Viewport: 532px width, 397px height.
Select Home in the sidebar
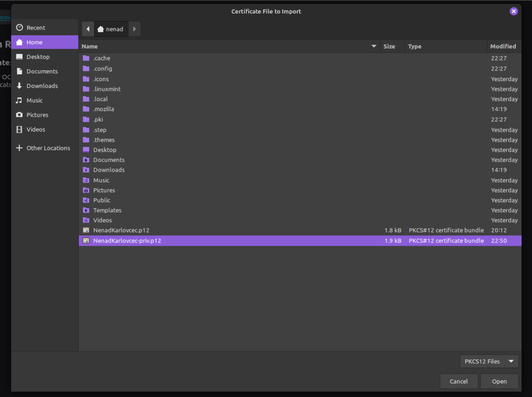click(x=45, y=42)
